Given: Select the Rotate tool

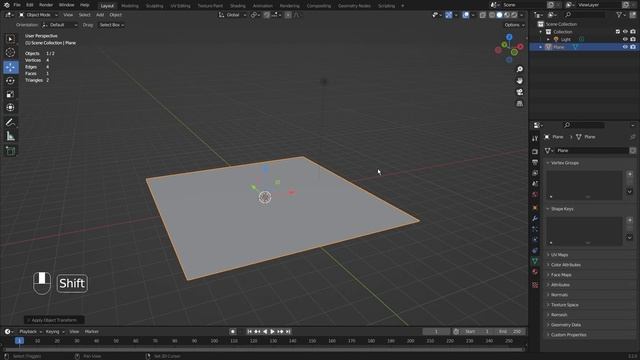Looking at the screenshot, I should pyautogui.click(x=11, y=81).
